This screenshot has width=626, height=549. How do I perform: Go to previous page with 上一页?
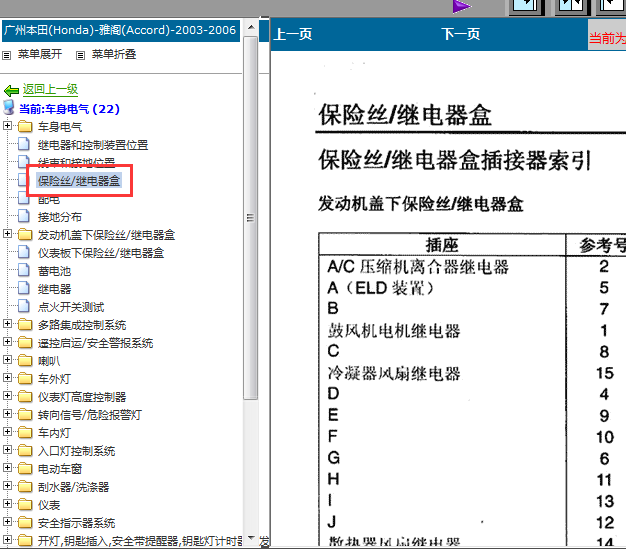coord(293,34)
